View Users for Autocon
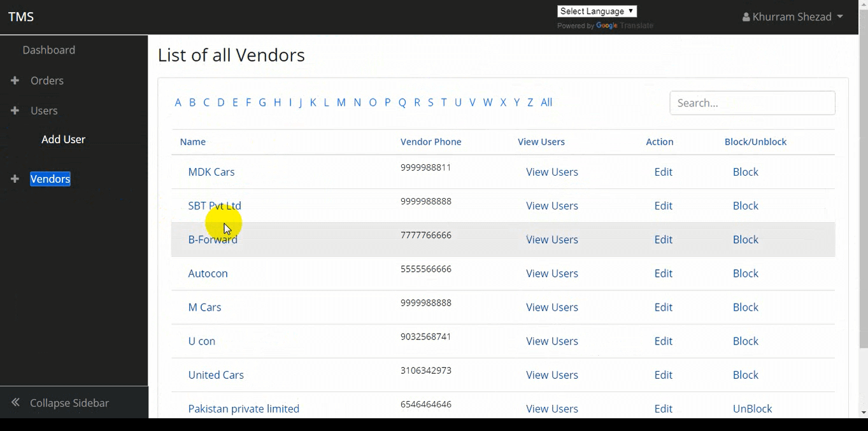 (x=552, y=273)
